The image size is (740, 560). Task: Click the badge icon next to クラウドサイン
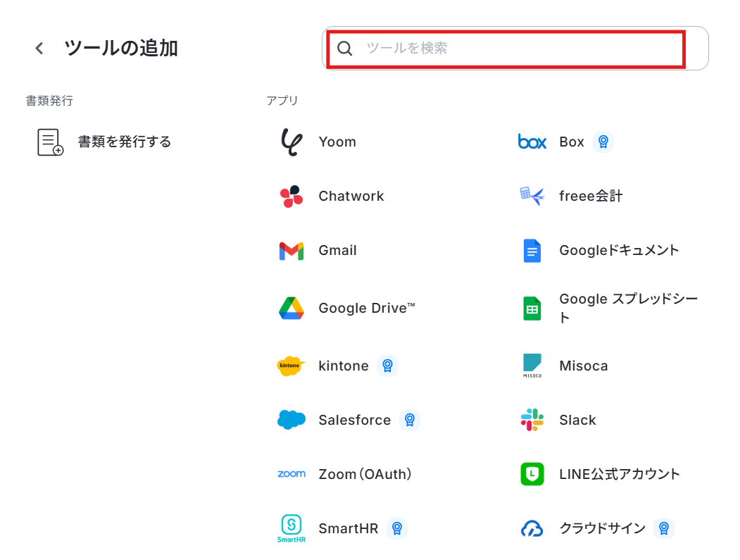click(663, 528)
